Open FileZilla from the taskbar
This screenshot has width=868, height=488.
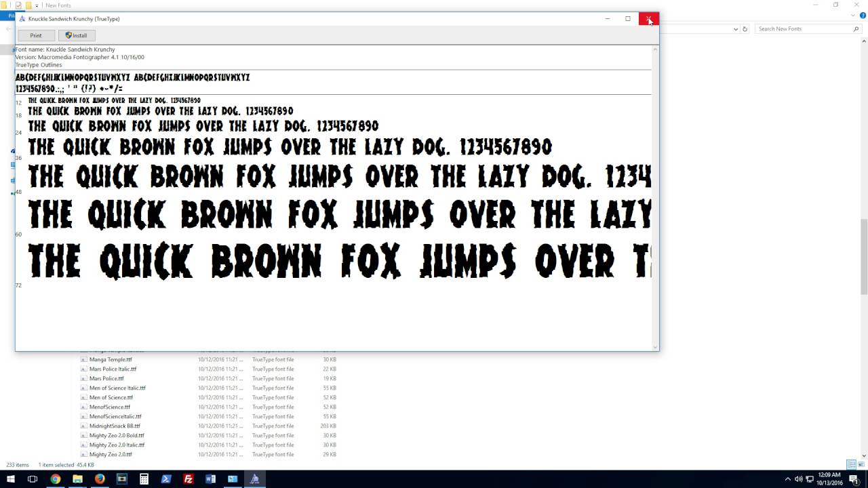(189, 479)
